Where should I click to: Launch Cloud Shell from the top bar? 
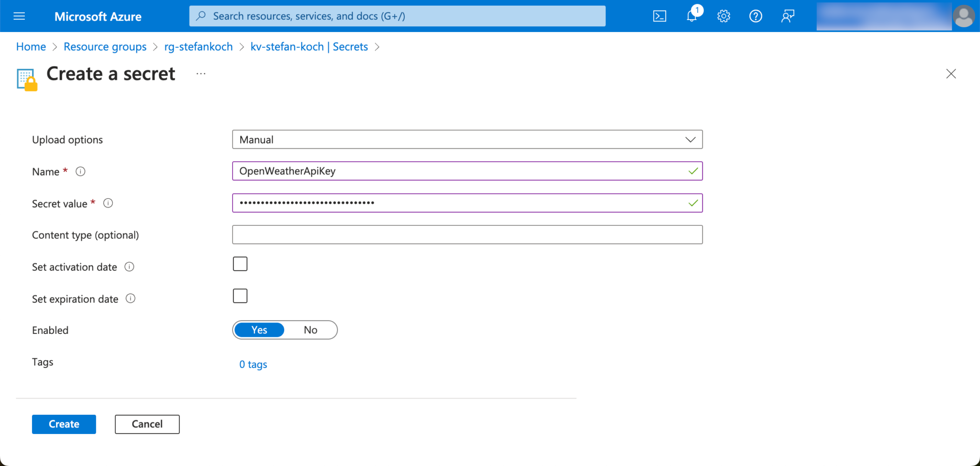tap(659, 16)
